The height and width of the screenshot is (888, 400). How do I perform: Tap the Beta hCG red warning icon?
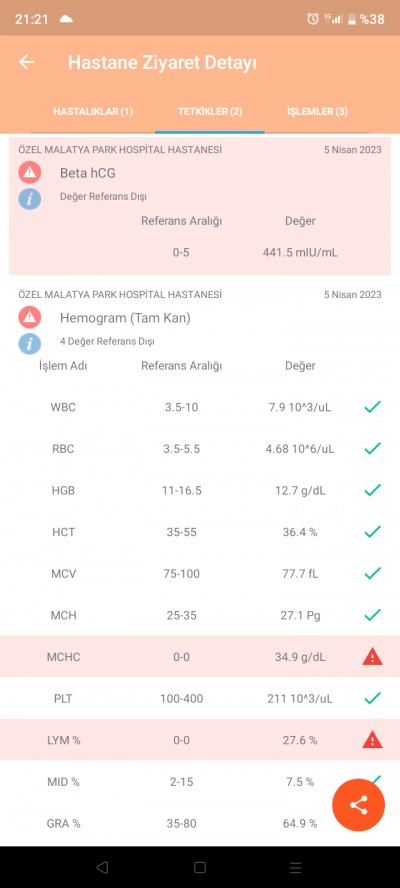pos(29,173)
